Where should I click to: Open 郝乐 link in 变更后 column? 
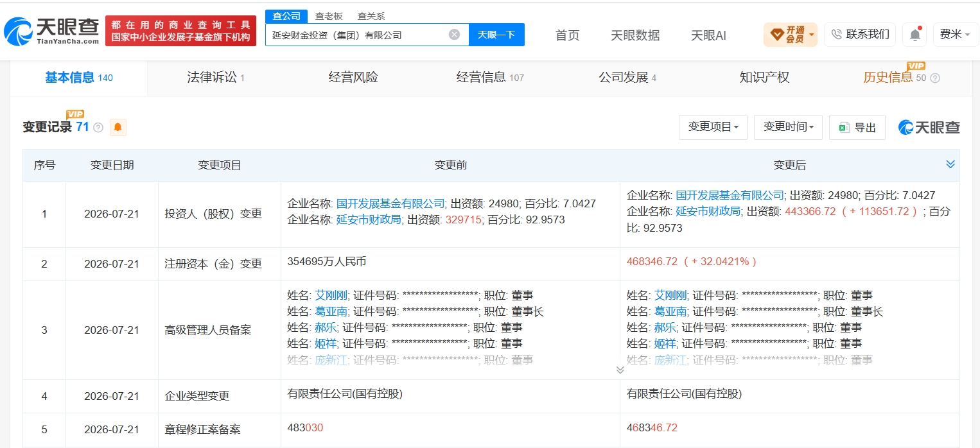point(665,327)
